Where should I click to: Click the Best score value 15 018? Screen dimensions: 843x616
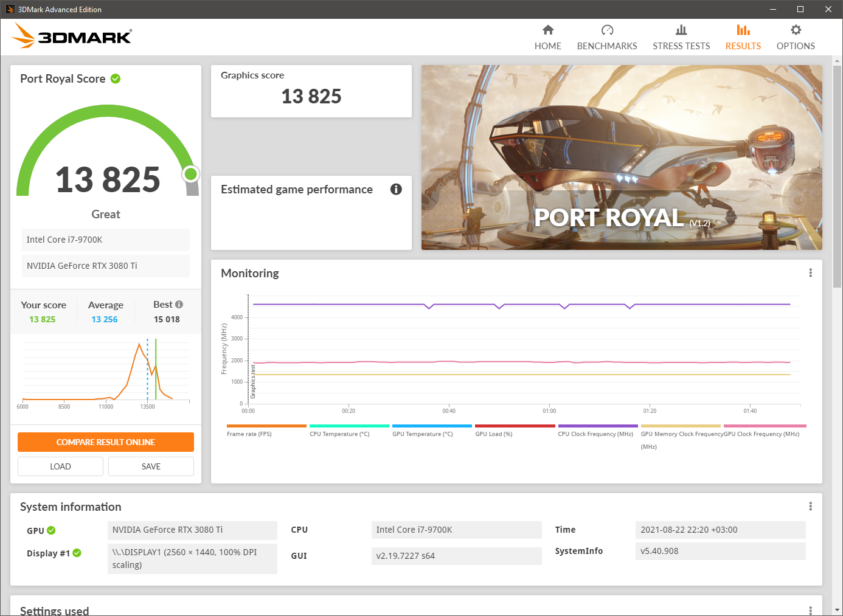pyautogui.click(x=167, y=319)
